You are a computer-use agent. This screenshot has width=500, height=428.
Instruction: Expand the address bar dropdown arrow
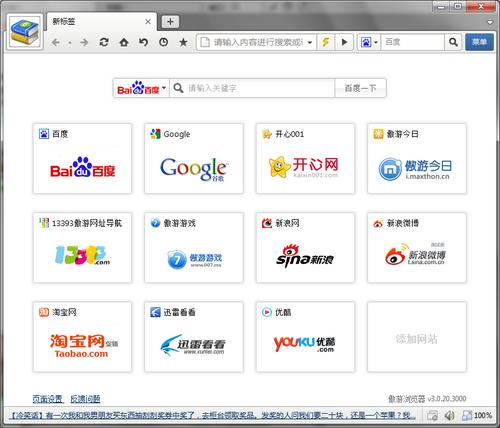click(310, 42)
